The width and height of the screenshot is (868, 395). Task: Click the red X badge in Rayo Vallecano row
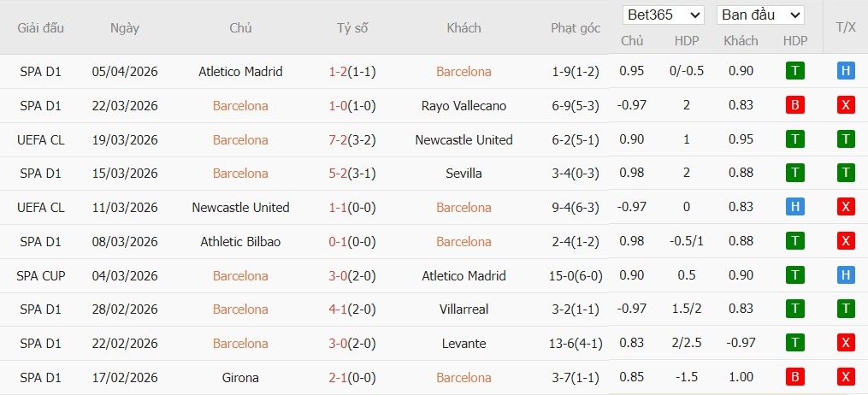coord(846,105)
